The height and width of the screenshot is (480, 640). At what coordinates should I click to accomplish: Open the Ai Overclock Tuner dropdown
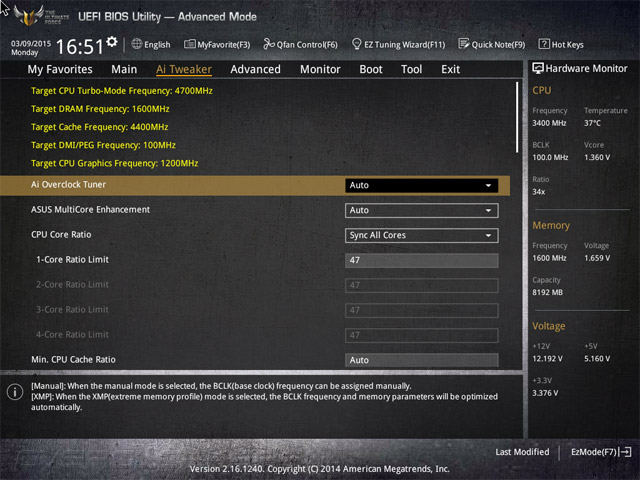point(421,185)
